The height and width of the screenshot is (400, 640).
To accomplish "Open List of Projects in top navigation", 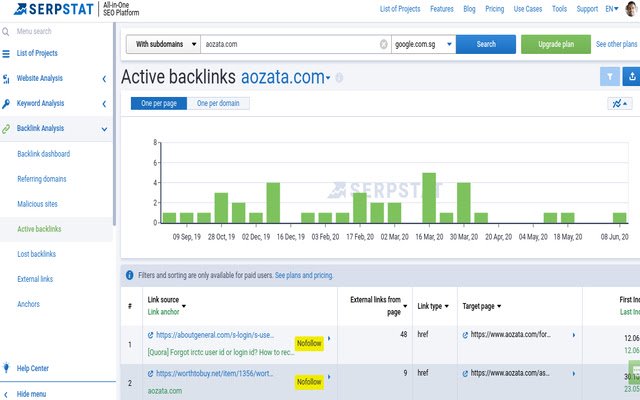I will (400, 9).
